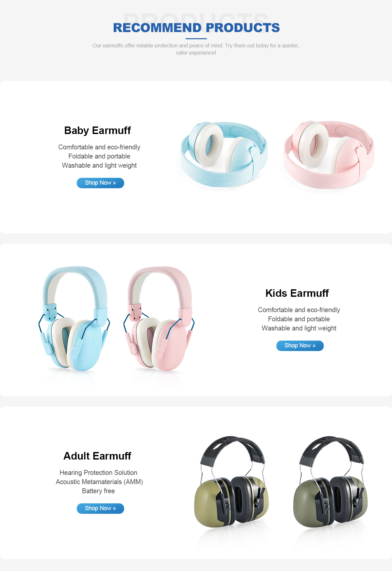Screen dimensions: 392x571
Task: Click the Hearing Protection Solution text
Action: [98, 473]
